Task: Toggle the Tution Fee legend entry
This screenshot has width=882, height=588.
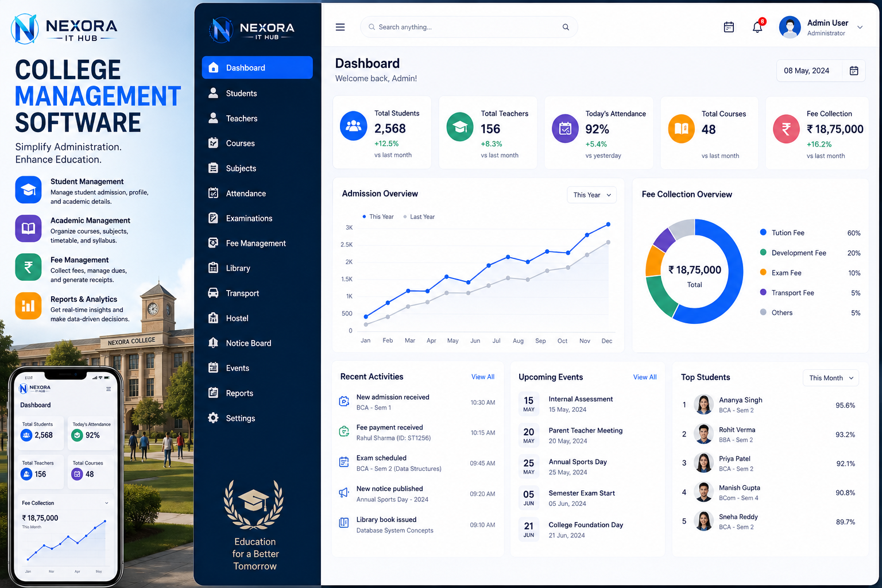Action: click(810, 233)
